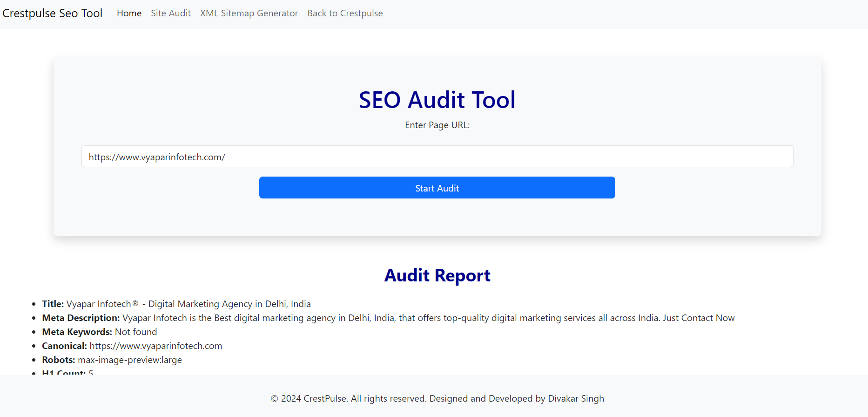Select the Meta Description row
Screen dimensions: 868x417
point(388,318)
